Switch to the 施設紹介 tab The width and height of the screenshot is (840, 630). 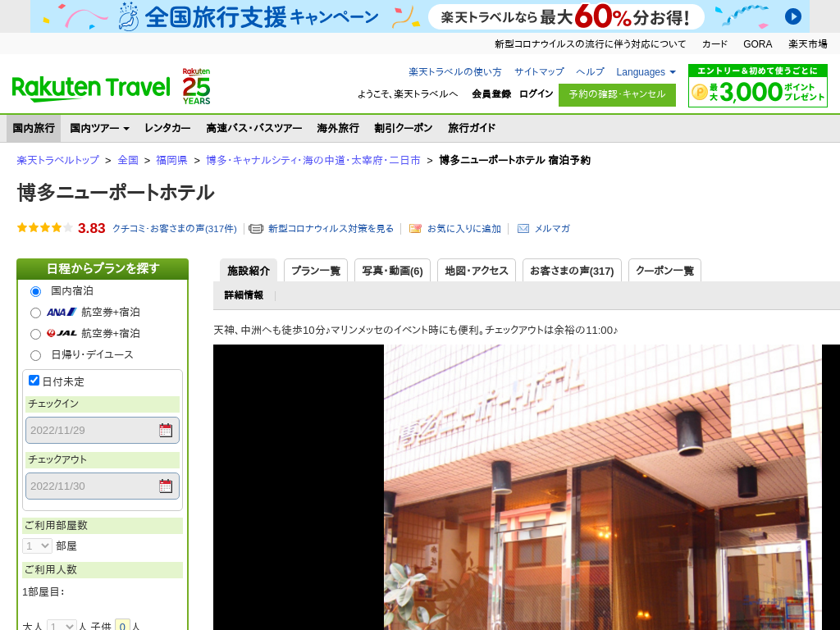pos(249,271)
